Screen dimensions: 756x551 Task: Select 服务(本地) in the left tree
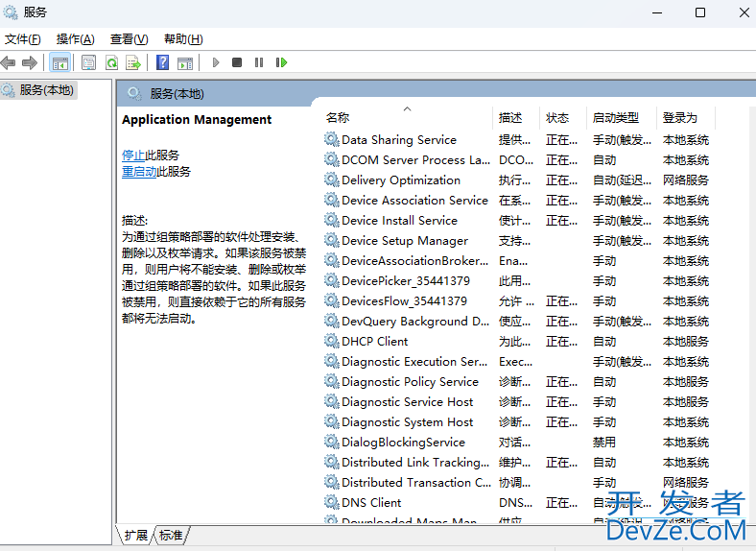point(39,90)
